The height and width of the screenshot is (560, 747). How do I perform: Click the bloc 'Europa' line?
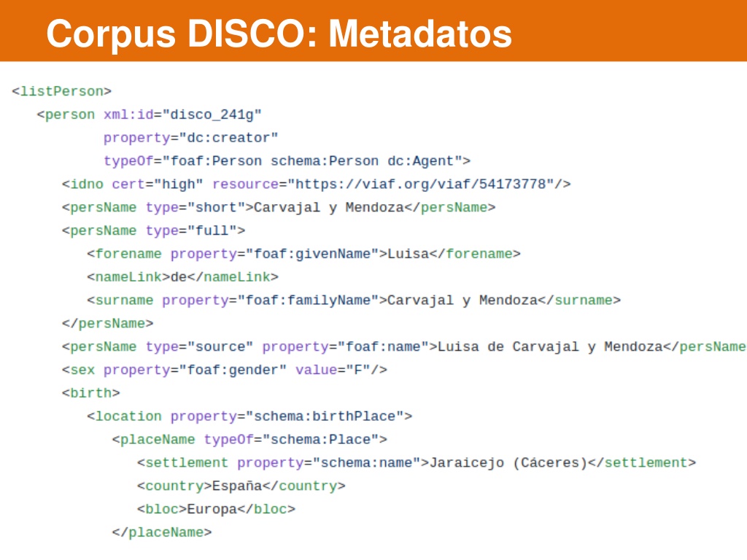[216, 510]
